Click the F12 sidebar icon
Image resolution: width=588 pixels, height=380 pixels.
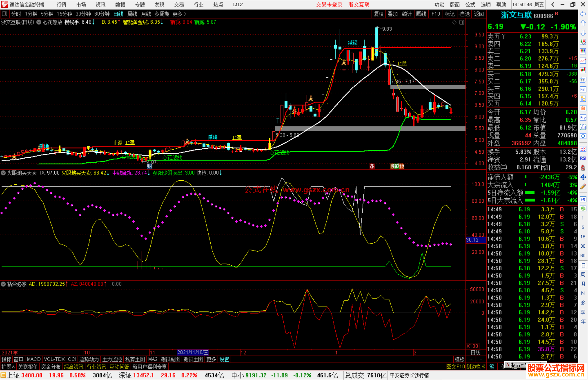pyautogui.click(x=583, y=118)
